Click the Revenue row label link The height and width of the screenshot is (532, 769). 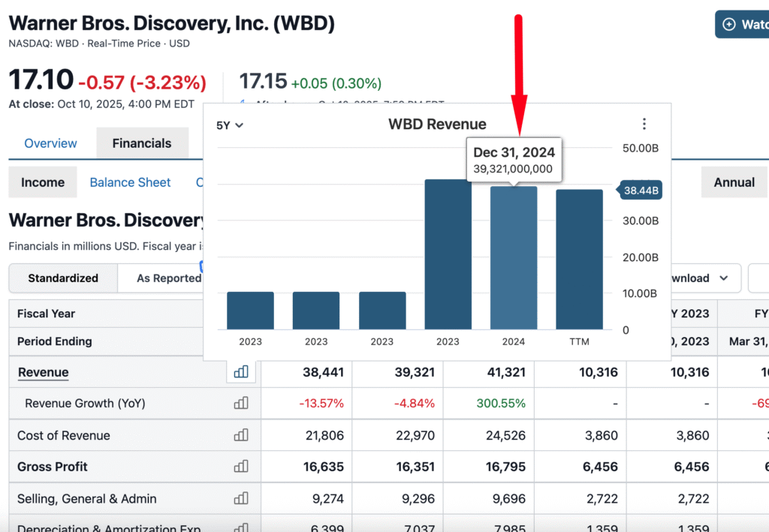[x=43, y=372]
